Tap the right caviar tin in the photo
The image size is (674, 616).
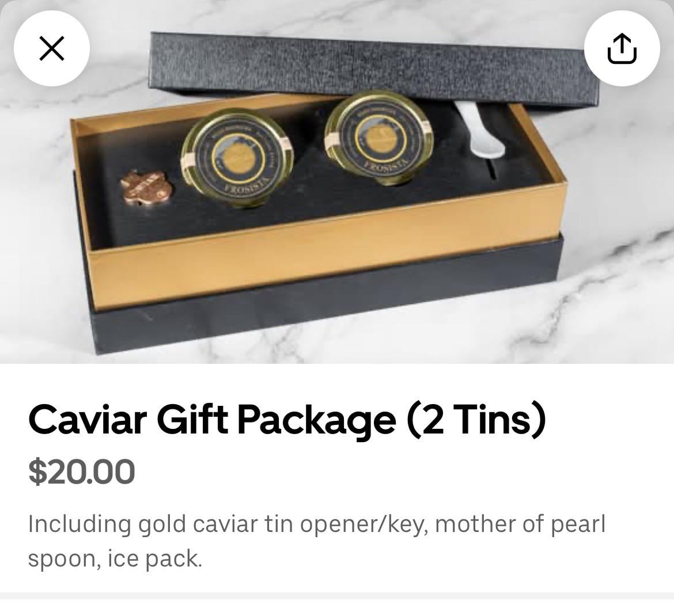378,137
